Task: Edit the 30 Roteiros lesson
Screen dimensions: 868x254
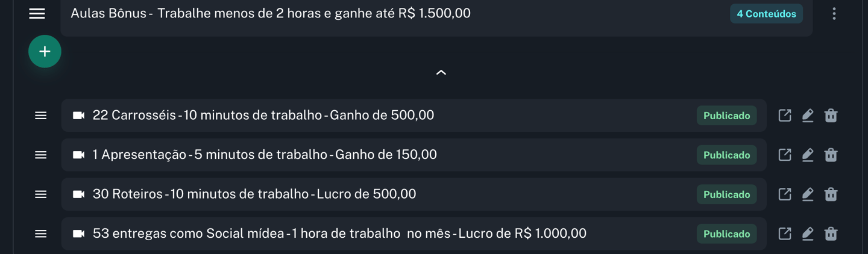Action: click(x=808, y=194)
